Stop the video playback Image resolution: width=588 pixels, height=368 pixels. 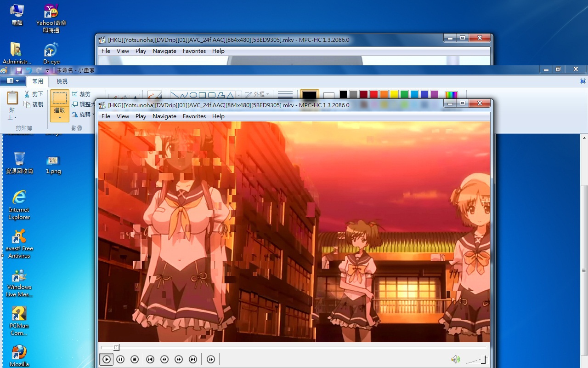[135, 359]
